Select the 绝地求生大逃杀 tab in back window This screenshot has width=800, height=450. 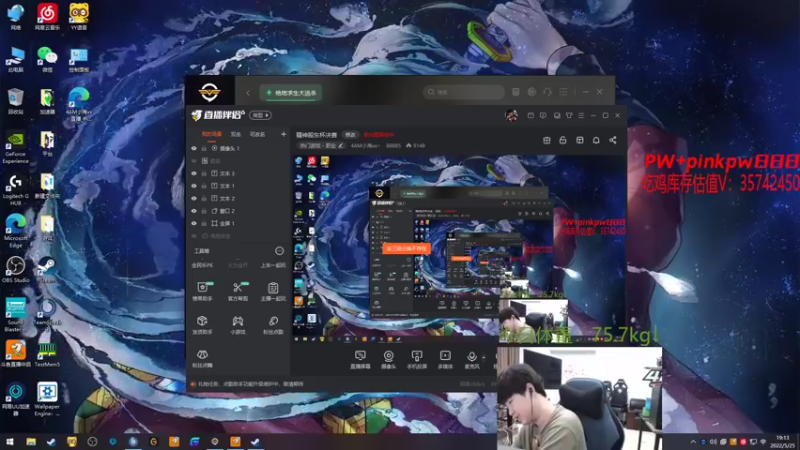[291, 93]
